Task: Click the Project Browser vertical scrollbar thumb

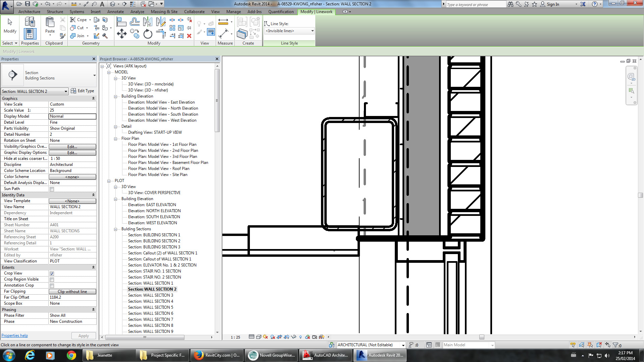Action: tap(217, 101)
